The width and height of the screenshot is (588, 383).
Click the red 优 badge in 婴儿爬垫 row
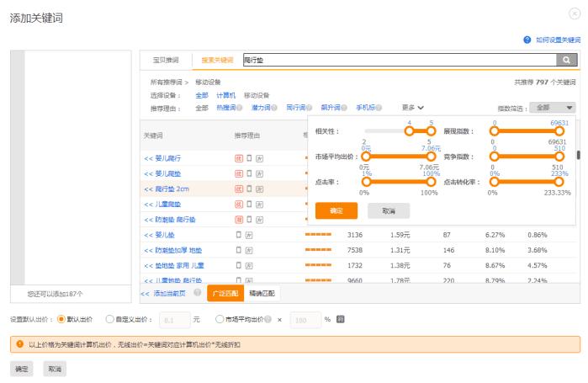[x=239, y=174]
